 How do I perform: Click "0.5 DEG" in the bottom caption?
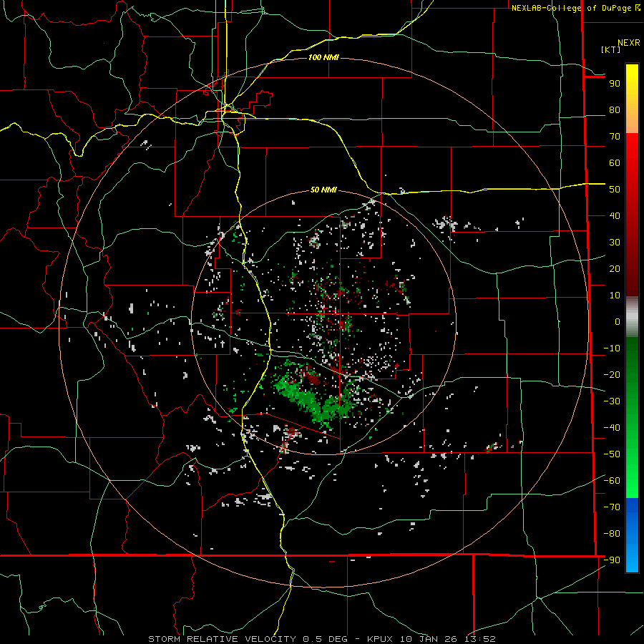point(325,639)
